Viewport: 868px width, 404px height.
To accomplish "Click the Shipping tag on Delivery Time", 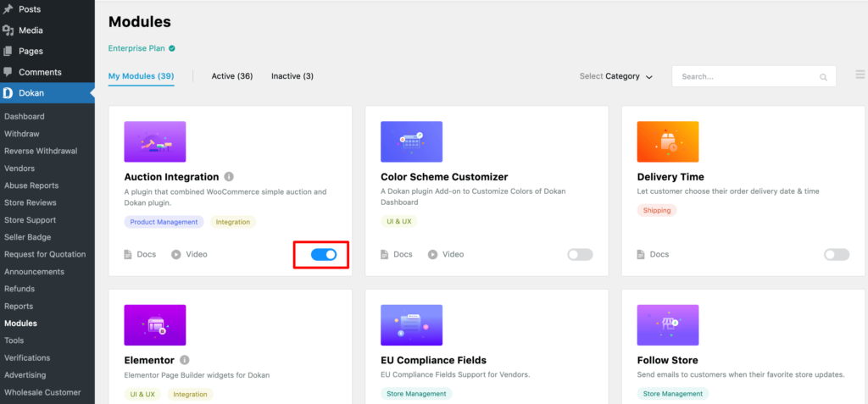I will pos(657,210).
